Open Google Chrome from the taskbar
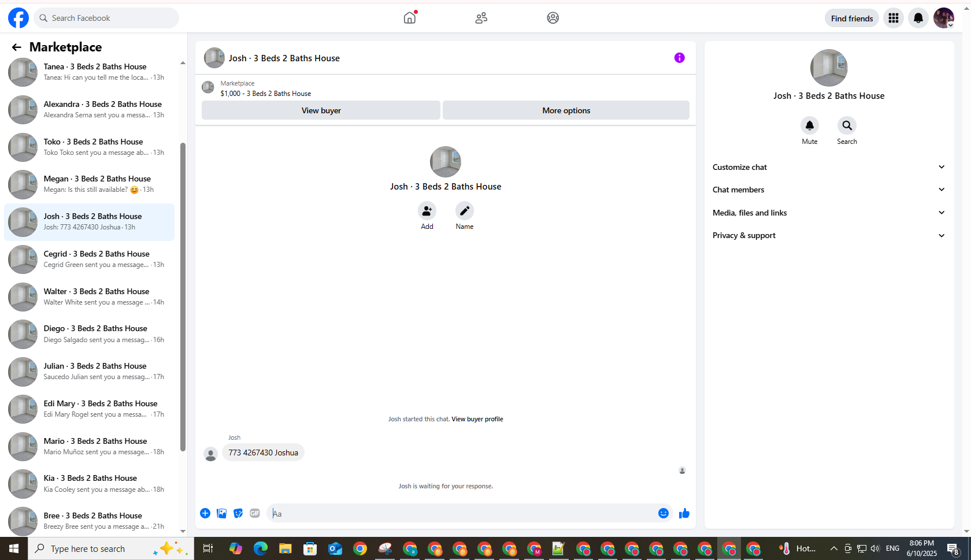This screenshot has width=971, height=560. click(x=360, y=548)
